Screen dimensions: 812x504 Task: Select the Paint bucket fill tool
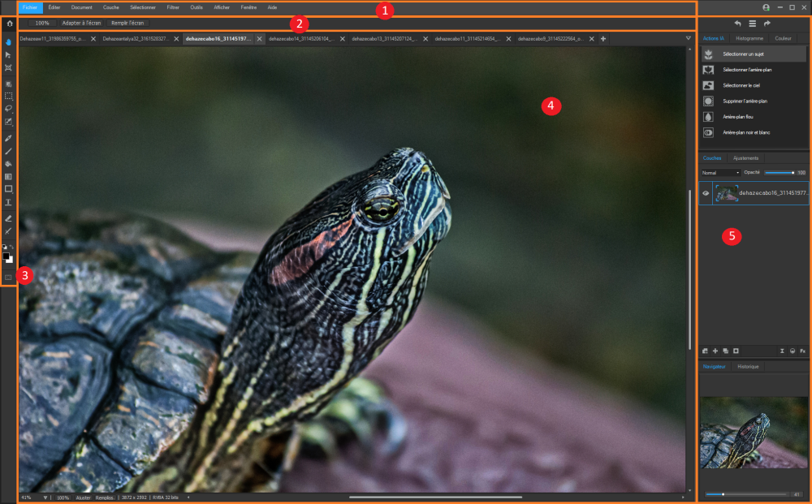pos(8,164)
